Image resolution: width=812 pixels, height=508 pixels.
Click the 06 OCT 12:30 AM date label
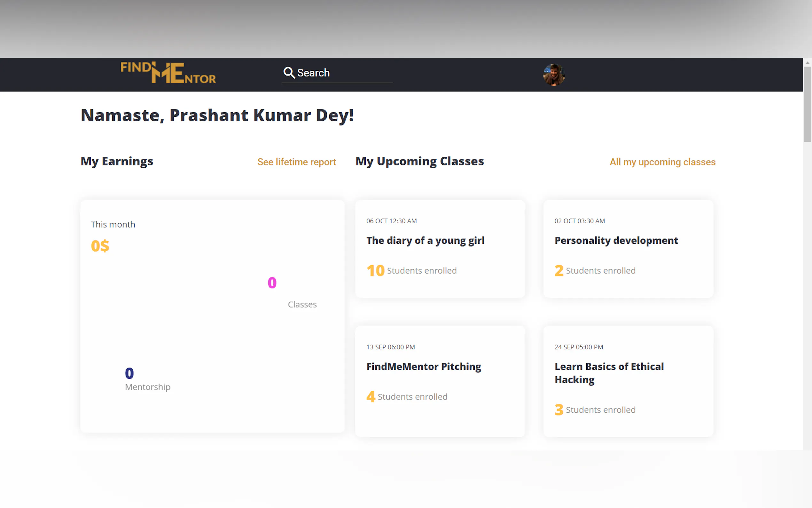391,221
